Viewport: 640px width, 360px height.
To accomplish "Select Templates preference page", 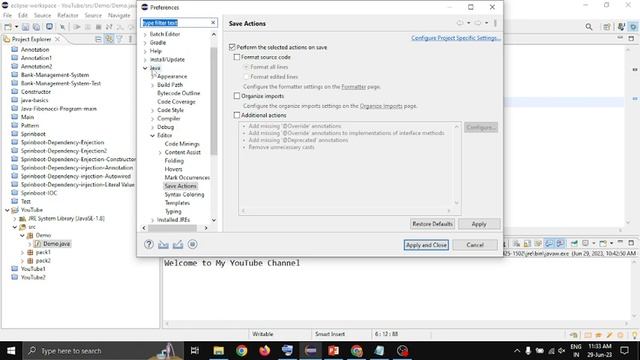I will (x=177, y=203).
